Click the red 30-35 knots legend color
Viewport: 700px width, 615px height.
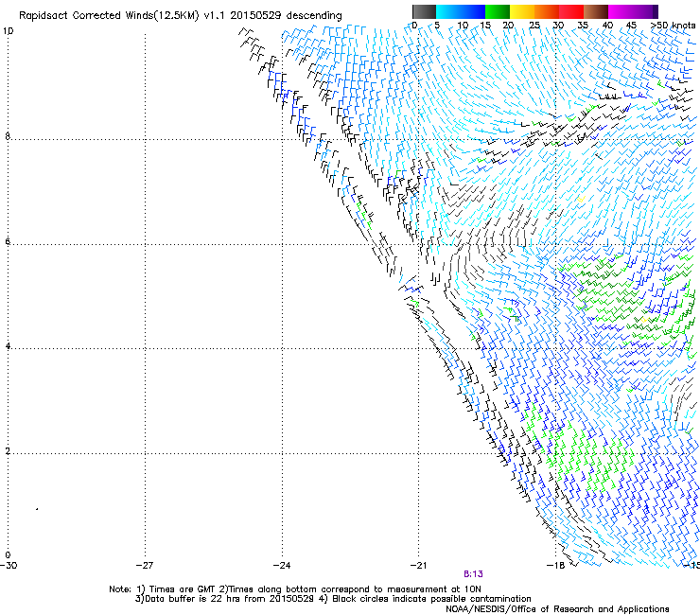tap(571, 11)
